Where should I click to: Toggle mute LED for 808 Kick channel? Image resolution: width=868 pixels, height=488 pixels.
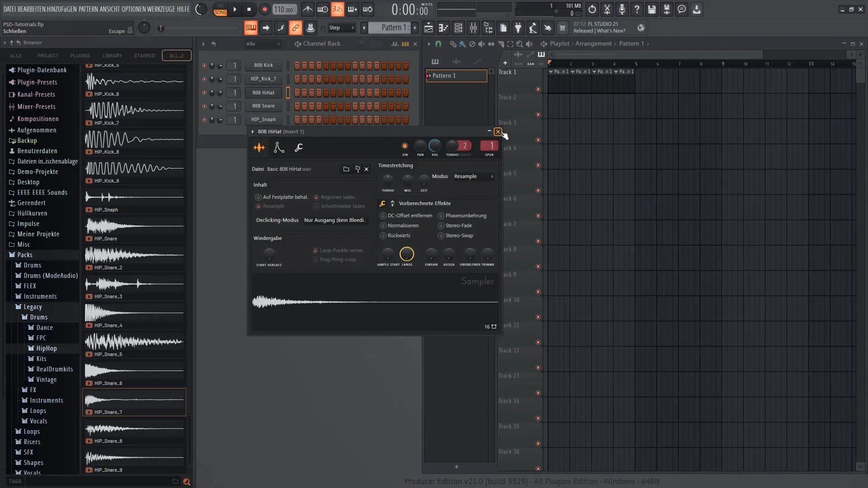click(204, 66)
